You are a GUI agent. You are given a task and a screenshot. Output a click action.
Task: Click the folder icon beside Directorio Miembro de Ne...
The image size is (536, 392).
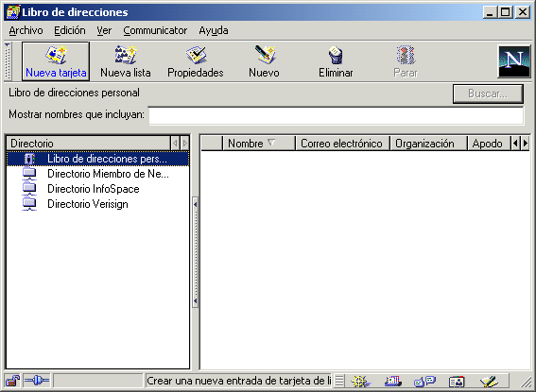(29, 174)
